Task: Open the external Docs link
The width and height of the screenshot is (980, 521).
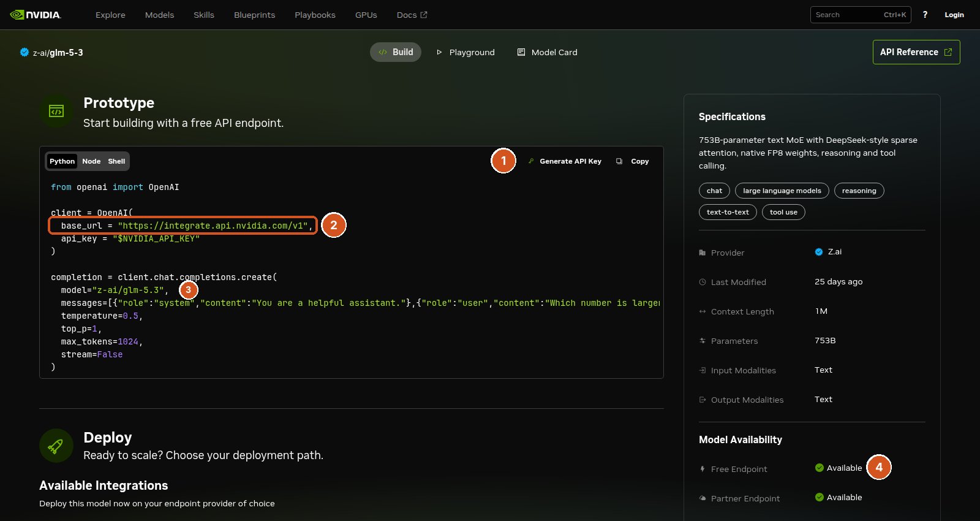Action: (412, 15)
